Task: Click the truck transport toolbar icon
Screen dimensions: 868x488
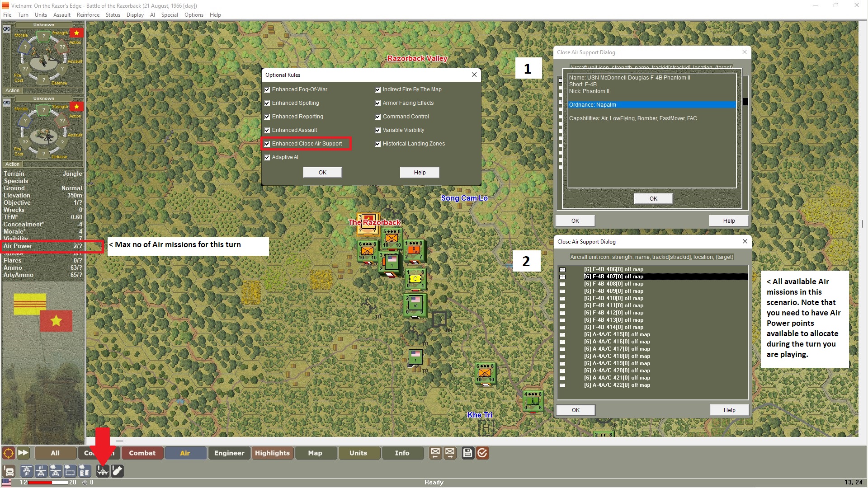Action: point(9,471)
